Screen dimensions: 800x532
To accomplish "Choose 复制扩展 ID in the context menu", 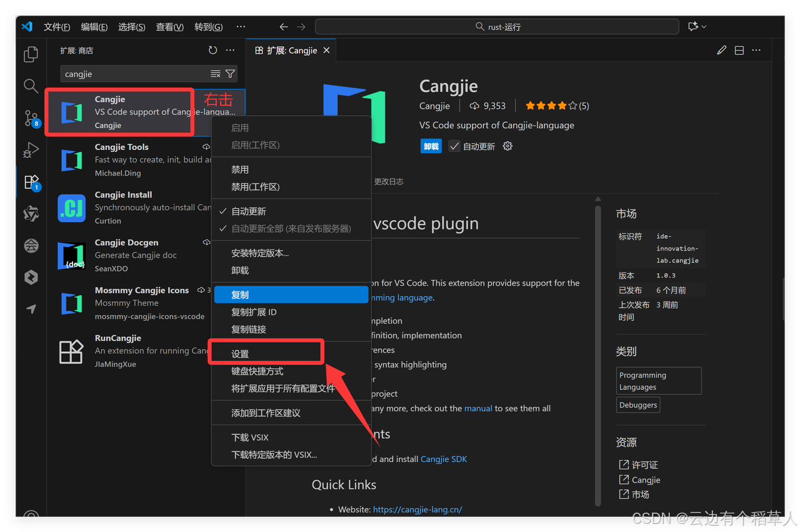I will [291, 312].
